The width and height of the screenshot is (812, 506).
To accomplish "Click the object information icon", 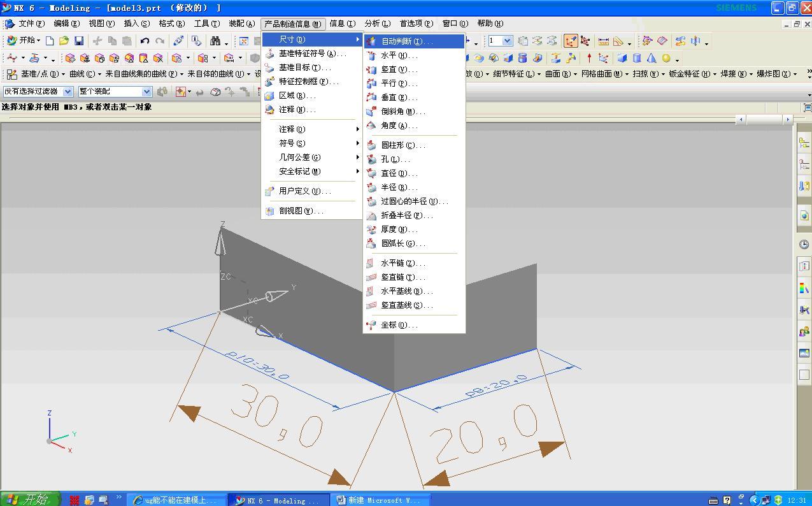I will pyautogui.click(x=196, y=41).
